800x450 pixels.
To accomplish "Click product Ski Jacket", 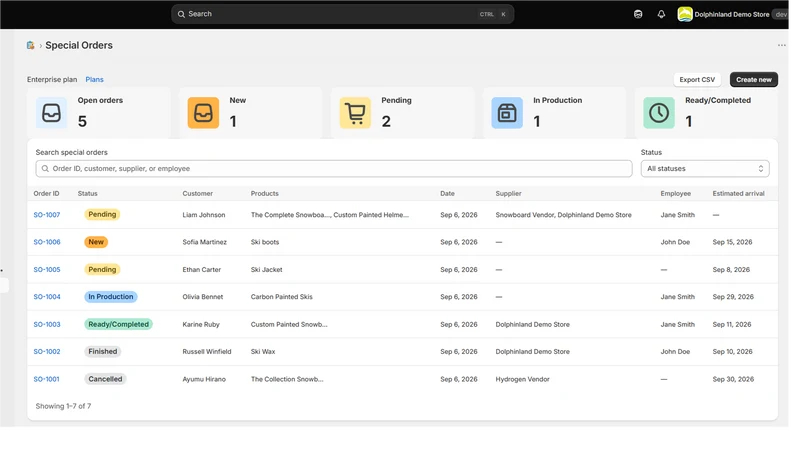I will (266, 269).
